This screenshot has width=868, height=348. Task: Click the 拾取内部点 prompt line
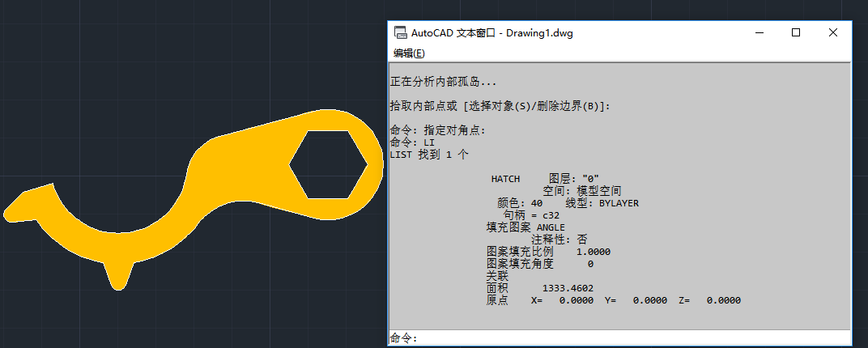point(500,106)
